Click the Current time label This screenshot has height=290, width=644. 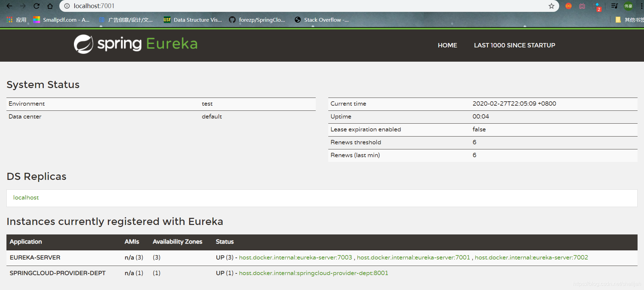pyautogui.click(x=348, y=104)
